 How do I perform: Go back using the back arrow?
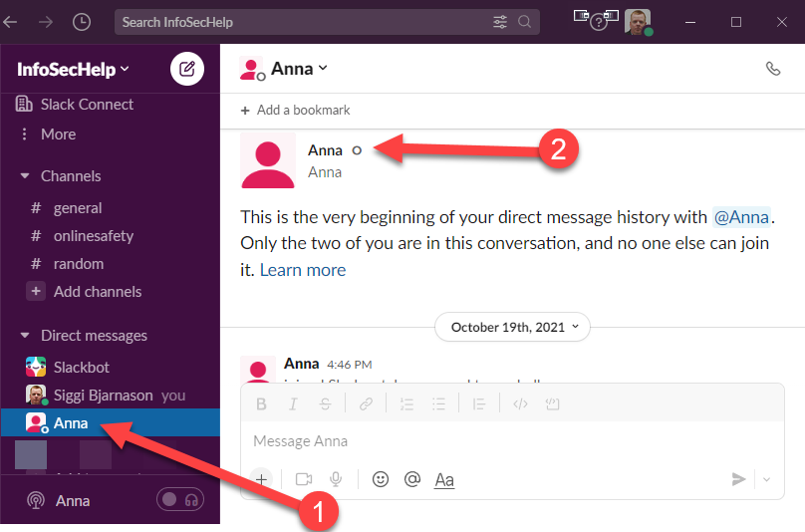point(10,22)
